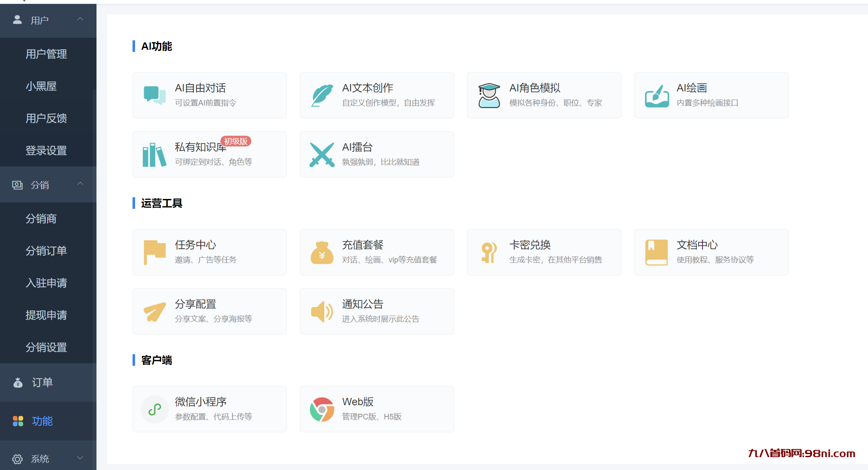Viewport: 868px width, 470px height.
Task: Click the AI角色模拟 graduate avatar icon
Action: tap(489, 95)
